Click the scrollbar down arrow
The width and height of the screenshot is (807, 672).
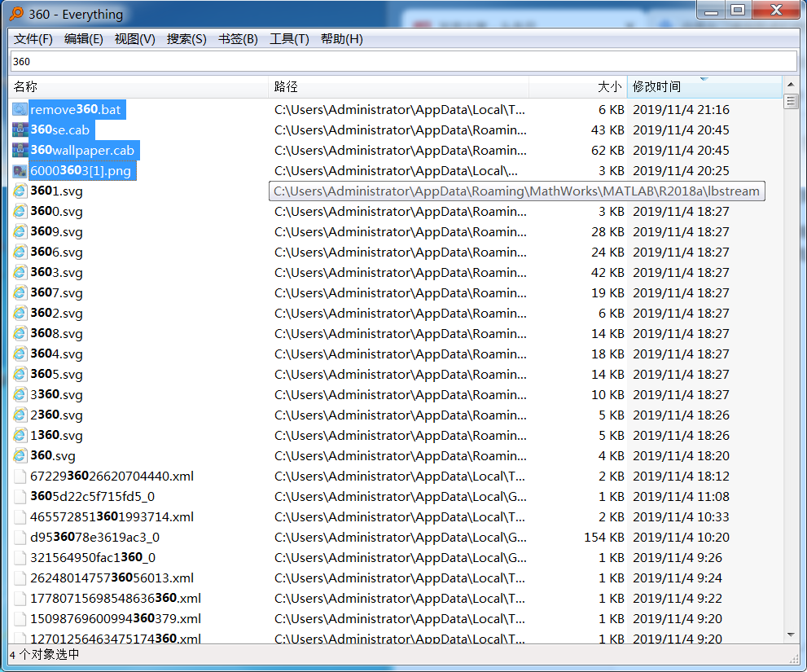click(x=791, y=635)
